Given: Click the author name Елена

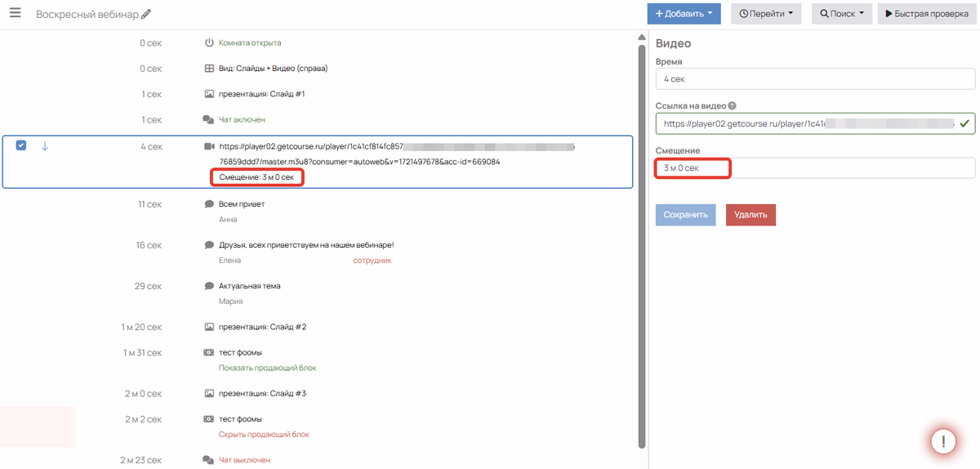Looking at the screenshot, I should coord(230,261).
